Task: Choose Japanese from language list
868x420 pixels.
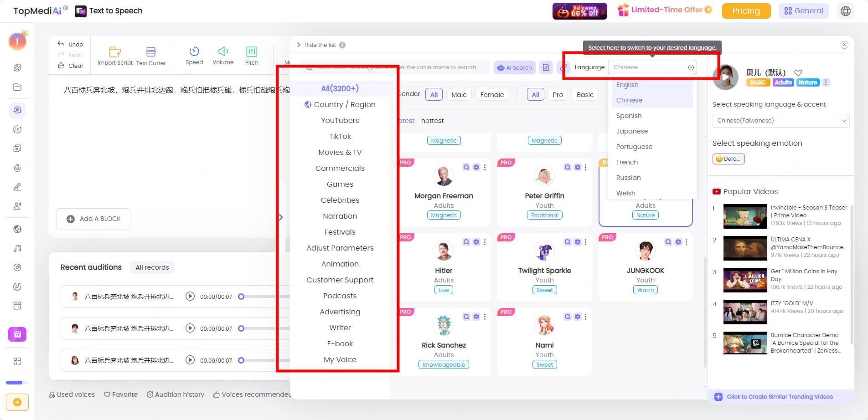Action: coord(652,131)
